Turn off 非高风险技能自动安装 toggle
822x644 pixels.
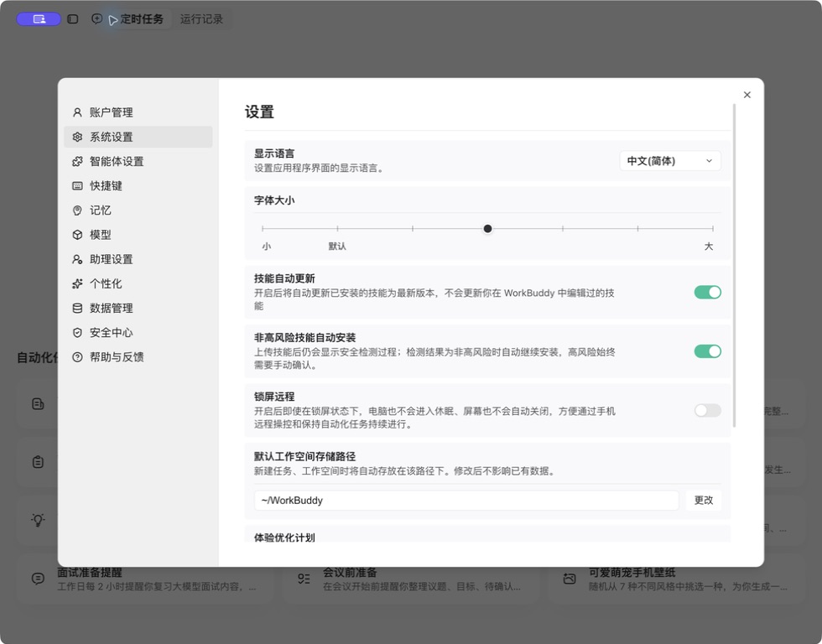[x=707, y=351]
